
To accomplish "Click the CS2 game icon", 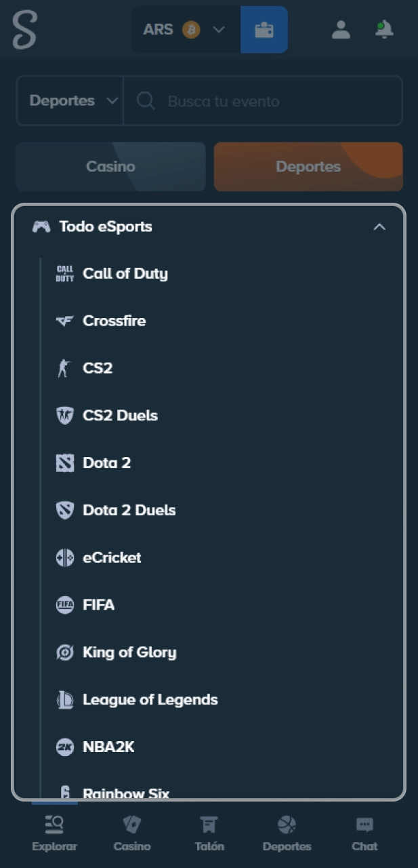I will point(64,368).
